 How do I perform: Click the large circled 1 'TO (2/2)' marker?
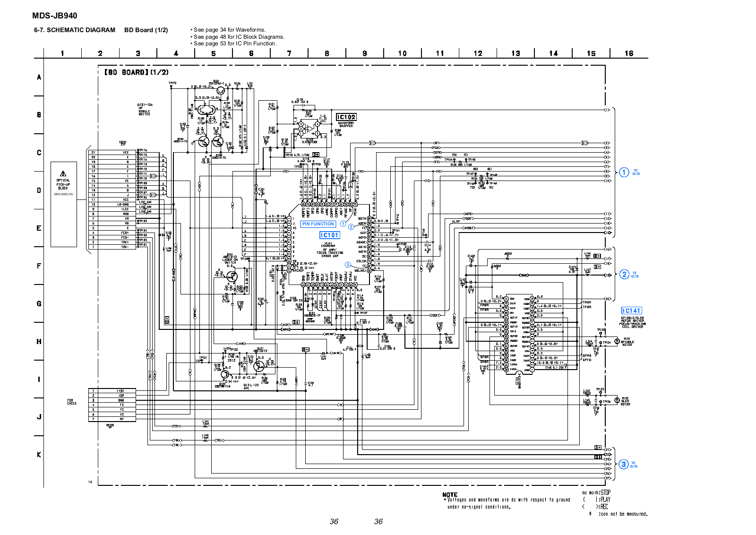(624, 172)
